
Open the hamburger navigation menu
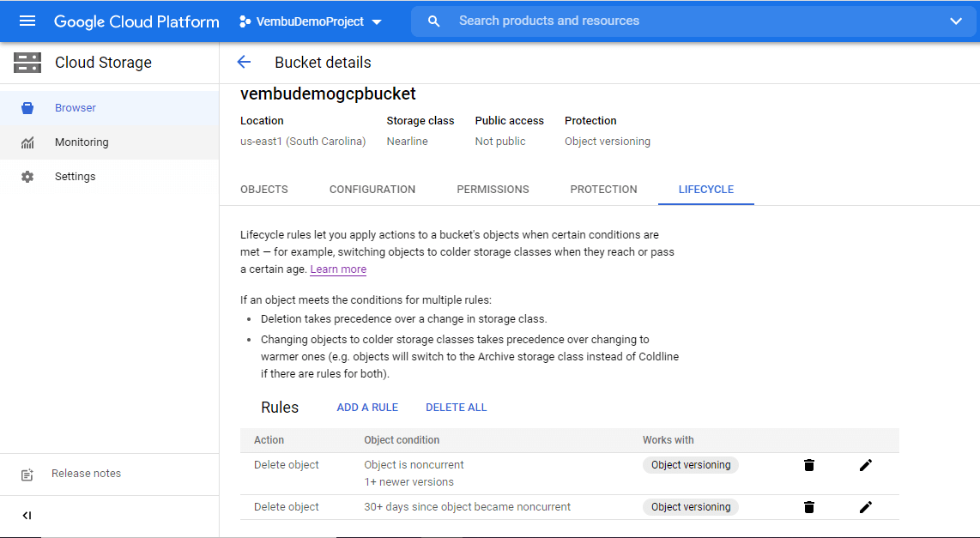[x=27, y=21]
